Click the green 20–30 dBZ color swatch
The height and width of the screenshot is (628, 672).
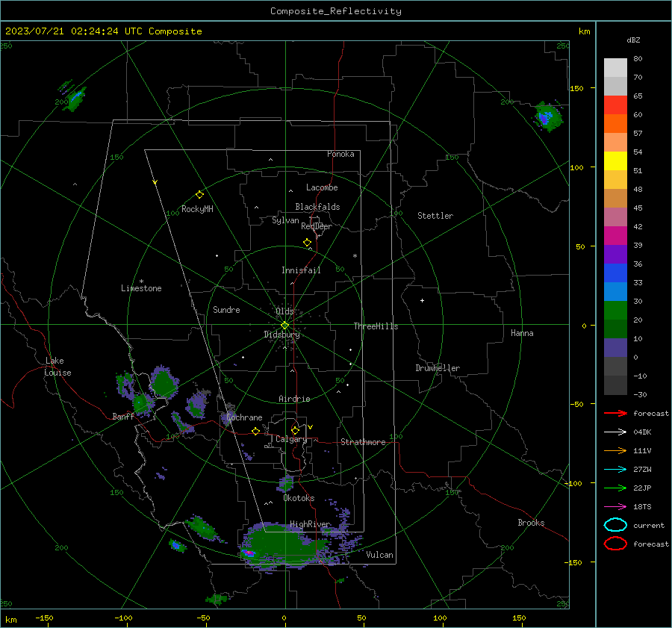point(615,311)
